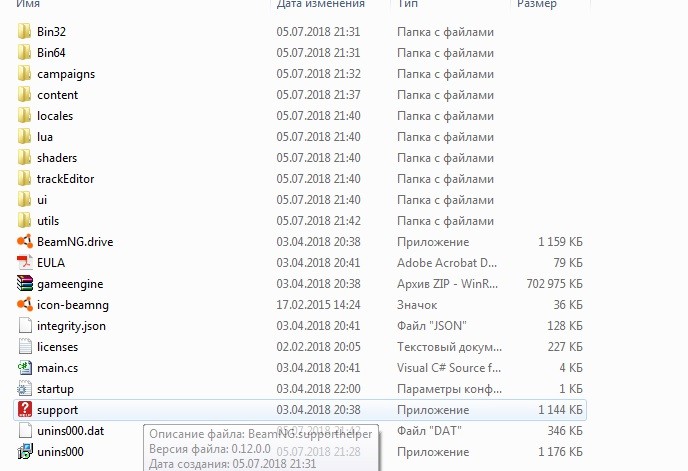The width and height of the screenshot is (688, 471).
Task: Click the shaders folder icon
Action: point(25,158)
